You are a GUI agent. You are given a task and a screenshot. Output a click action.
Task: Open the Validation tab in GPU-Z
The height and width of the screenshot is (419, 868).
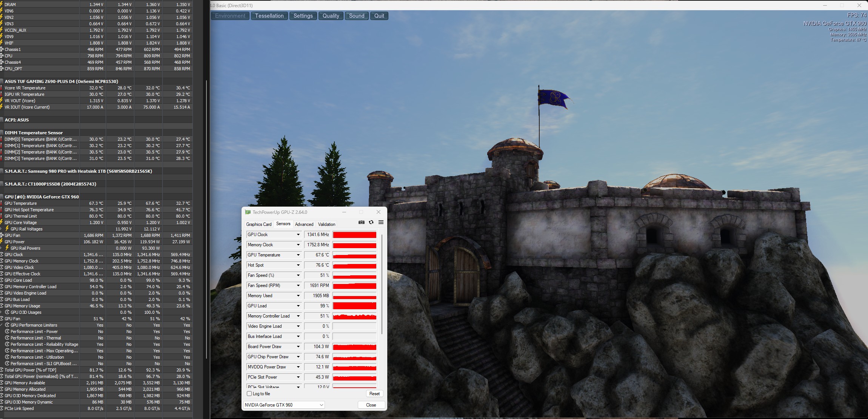[326, 224]
